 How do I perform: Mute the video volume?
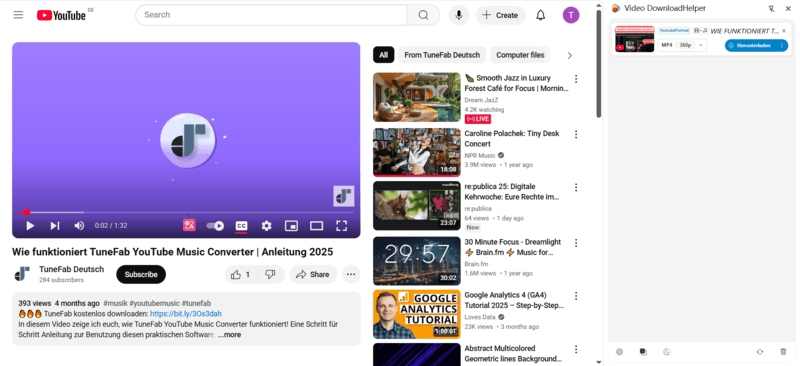(79, 226)
